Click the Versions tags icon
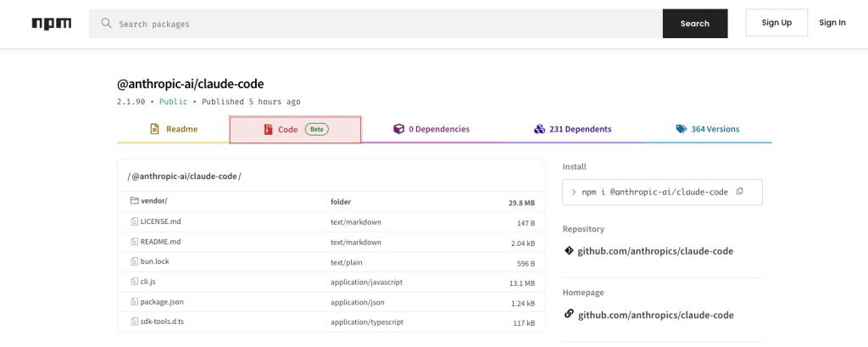Viewport: 868px width, 347px height. click(x=681, y=129)
